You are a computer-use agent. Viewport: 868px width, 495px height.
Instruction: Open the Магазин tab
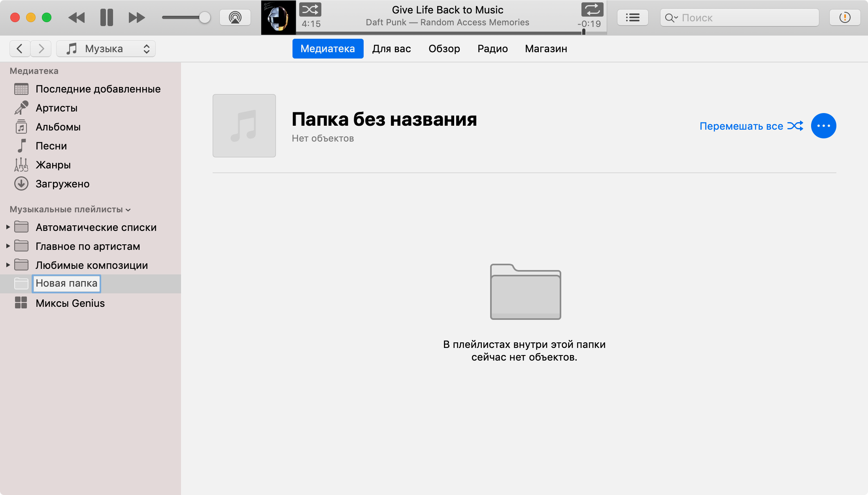pyautogui.click(x=546, y=49)
